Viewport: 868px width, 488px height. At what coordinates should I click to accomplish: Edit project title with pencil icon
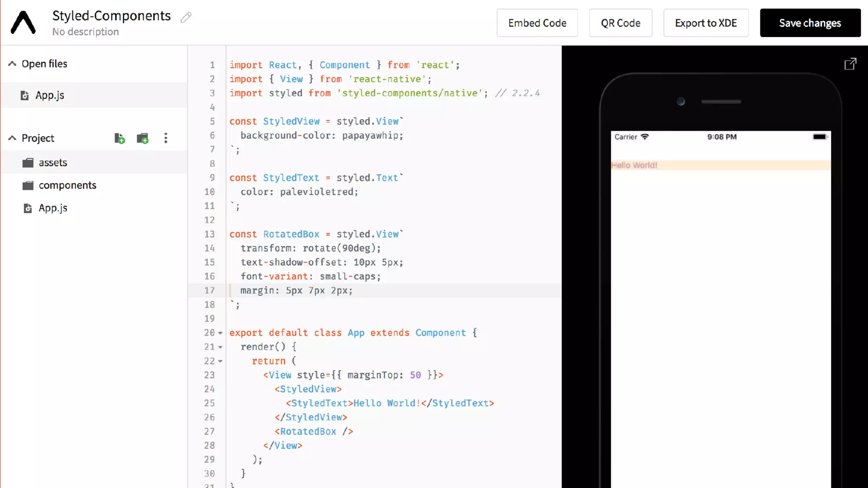tap(186, 17)
